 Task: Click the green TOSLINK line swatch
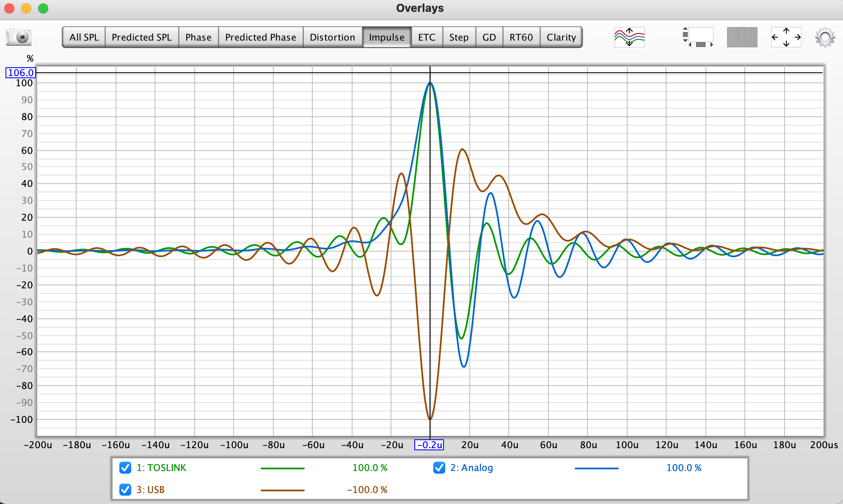pos(283,468)
